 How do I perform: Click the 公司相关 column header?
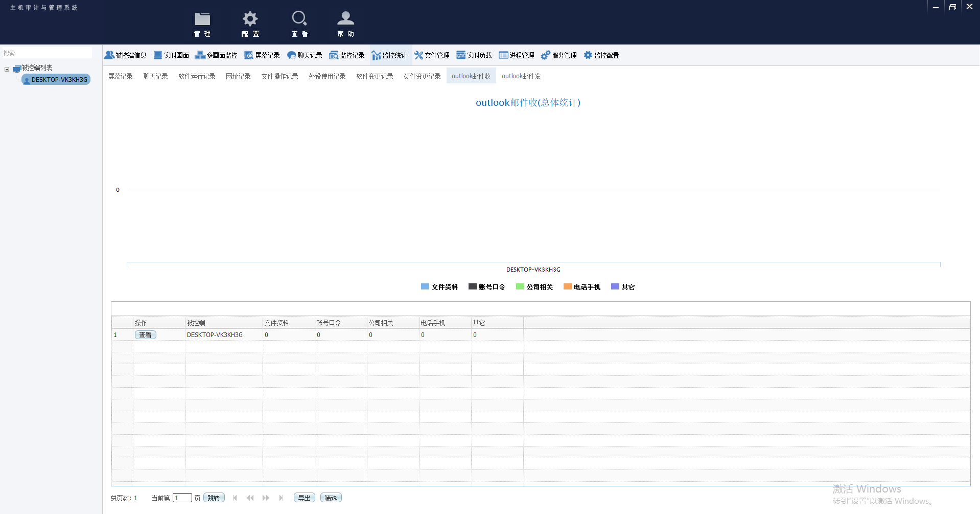pos(393,323)
